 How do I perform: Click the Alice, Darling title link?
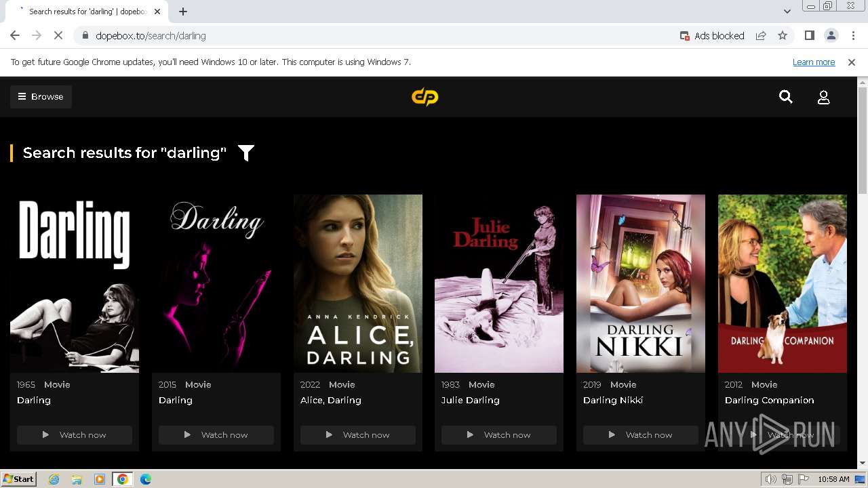331,400
